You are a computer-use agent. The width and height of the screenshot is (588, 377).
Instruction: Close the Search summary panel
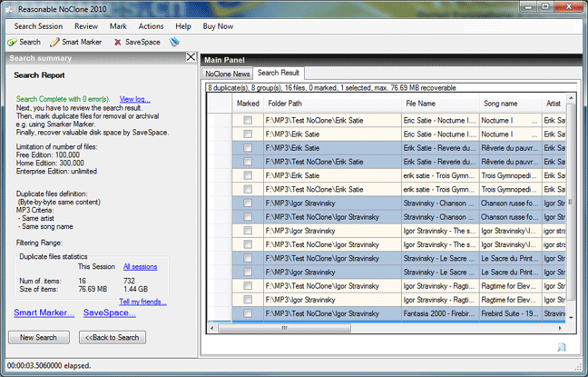point(191,56)
